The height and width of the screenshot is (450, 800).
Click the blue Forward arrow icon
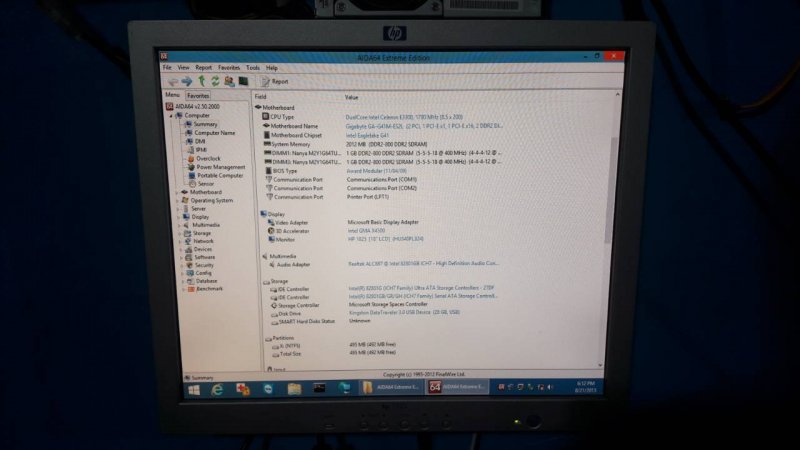(186, 81)
